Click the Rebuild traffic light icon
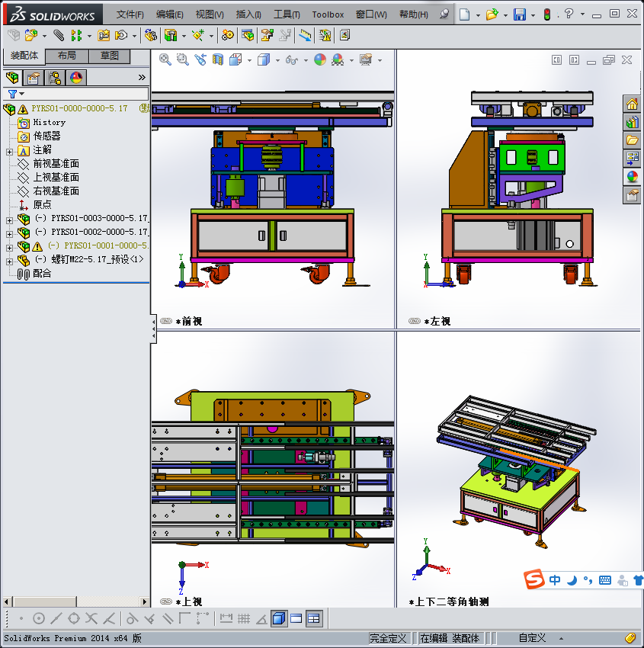644x648 pixels. click(547, 15)
